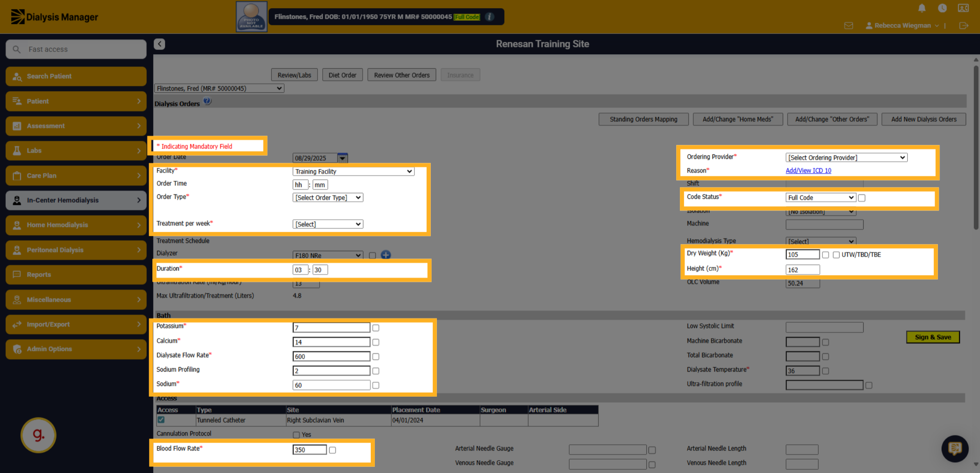Click the notification bell icon

click(922, 8)
